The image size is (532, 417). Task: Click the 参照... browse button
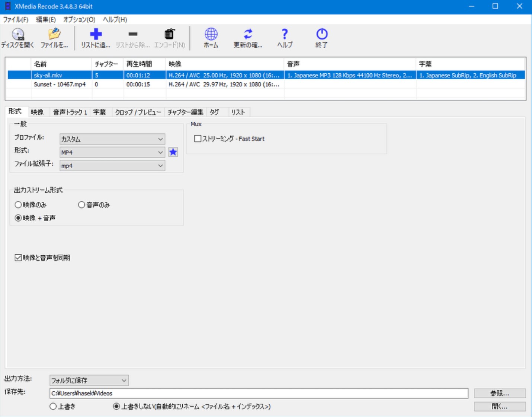pyautogui.click(x=500, y=393)
